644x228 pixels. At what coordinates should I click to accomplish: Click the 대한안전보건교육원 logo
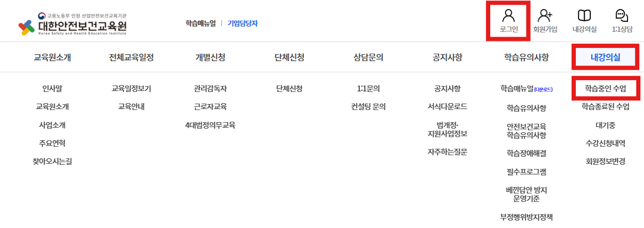(x=73, y=23)
